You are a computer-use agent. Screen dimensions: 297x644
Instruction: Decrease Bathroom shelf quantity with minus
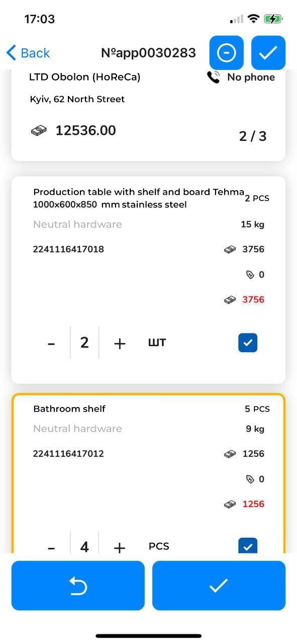pos(51,547)
